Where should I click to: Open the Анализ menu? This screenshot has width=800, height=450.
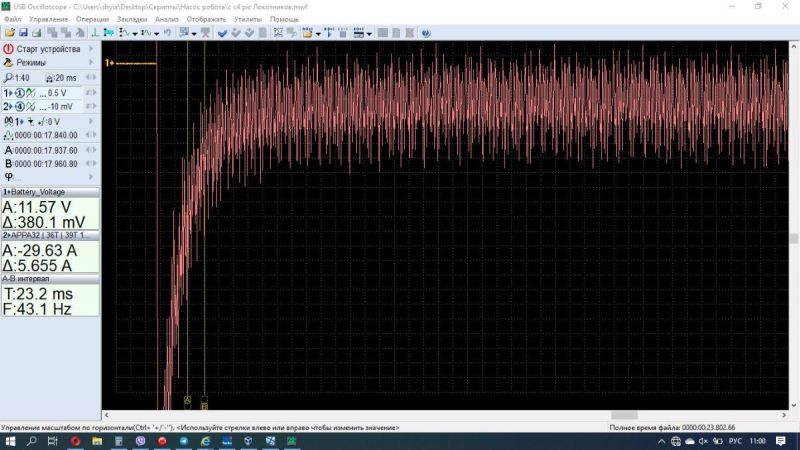(x=166, y=19)
